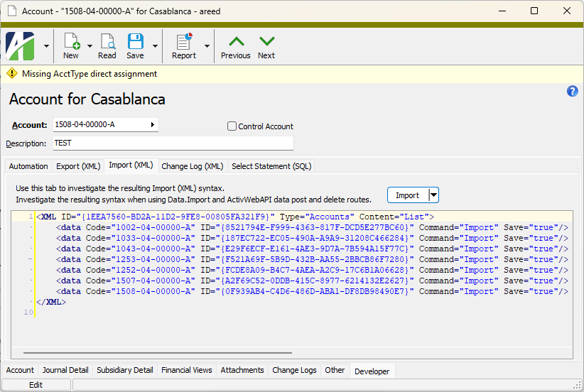Click the closing </XML> tag line

click(x=51, y=302)
